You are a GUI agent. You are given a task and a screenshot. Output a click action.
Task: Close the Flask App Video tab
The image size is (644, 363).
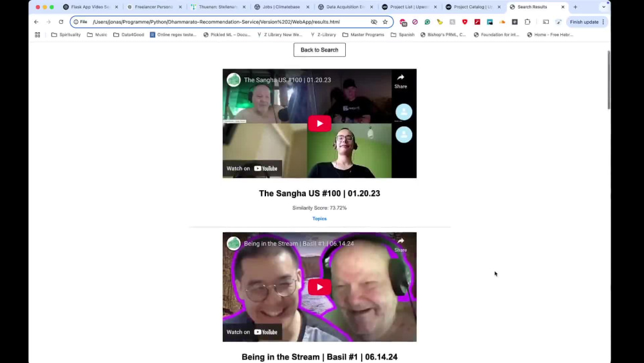click(x=116, y=7)
